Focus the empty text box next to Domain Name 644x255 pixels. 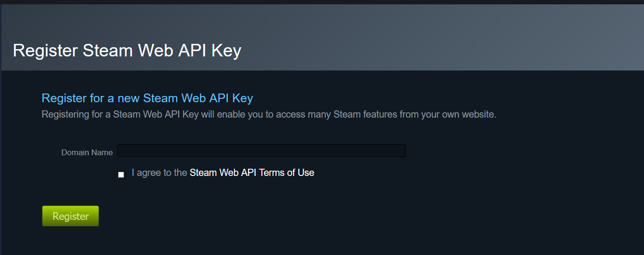click(261, 151)
